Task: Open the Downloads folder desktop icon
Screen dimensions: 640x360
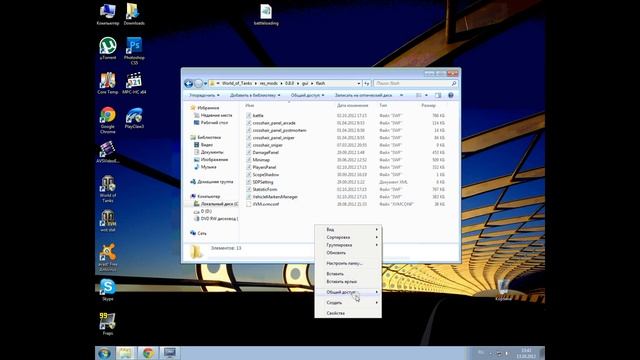Action: tap(133, 15)
